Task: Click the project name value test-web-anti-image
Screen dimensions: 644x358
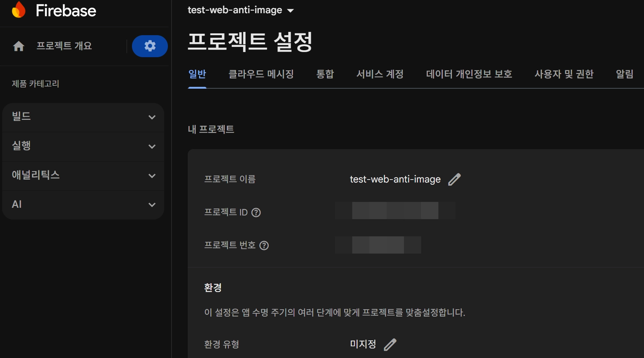Action: point(395,179)
